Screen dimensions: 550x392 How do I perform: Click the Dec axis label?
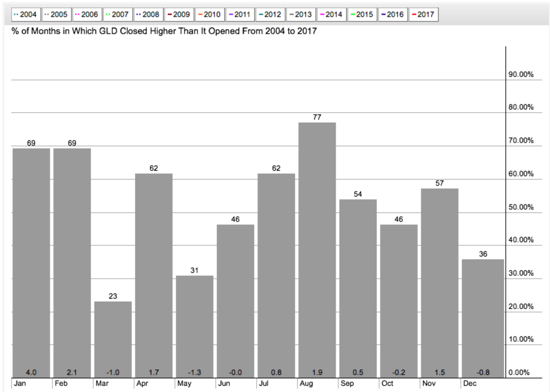470,383
